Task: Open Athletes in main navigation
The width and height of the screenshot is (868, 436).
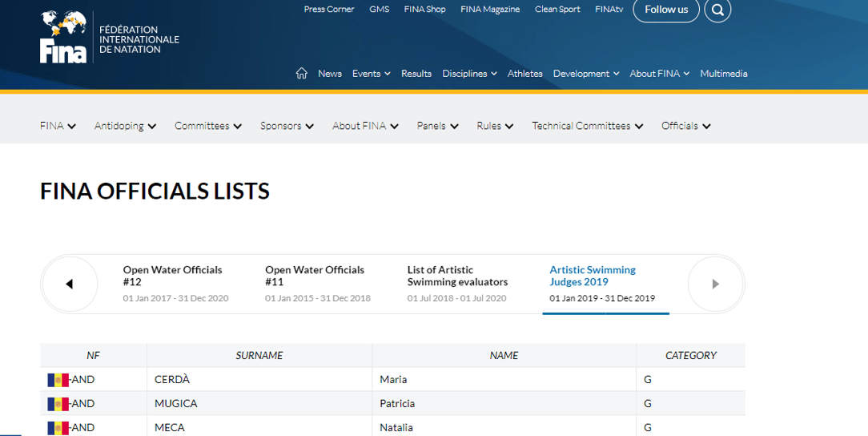Action: tap(524, 73)
